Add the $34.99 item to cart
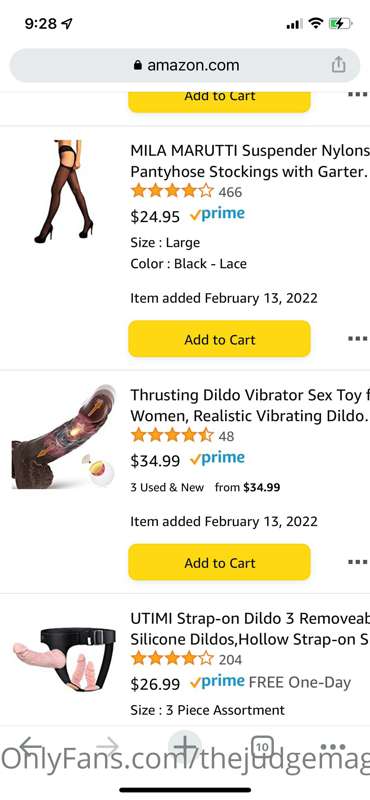The height and width of the screenshot is (800, 370). 219,562
